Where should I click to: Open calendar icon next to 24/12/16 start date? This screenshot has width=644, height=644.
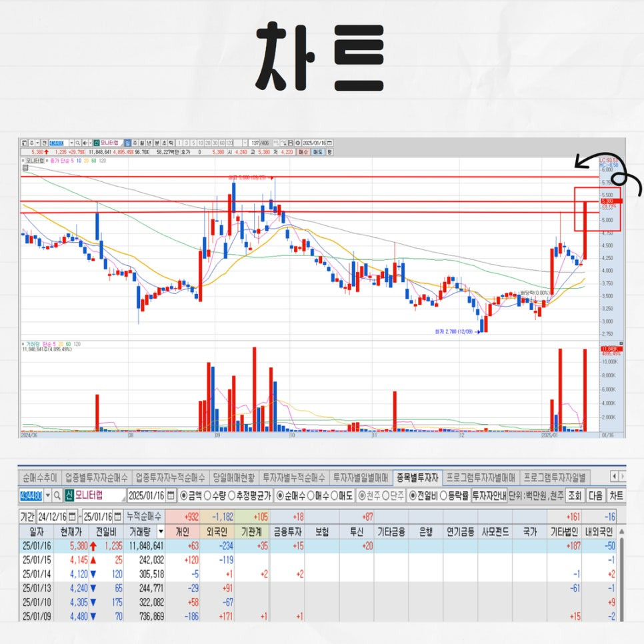click(72, 516)
